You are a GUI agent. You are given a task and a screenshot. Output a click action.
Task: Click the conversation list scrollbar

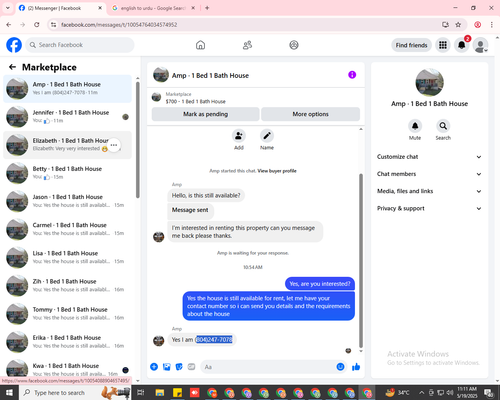[x=138, y=140]
